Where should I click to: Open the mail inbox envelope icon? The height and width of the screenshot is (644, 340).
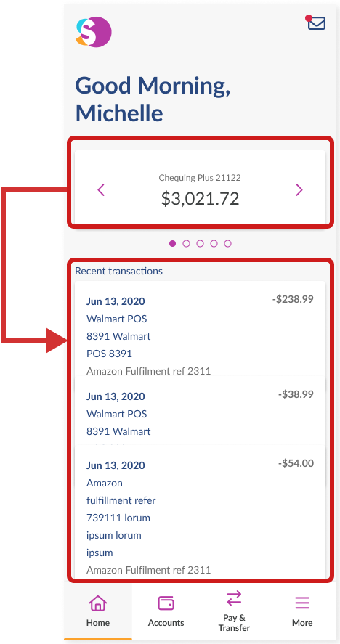coord(316,23)
